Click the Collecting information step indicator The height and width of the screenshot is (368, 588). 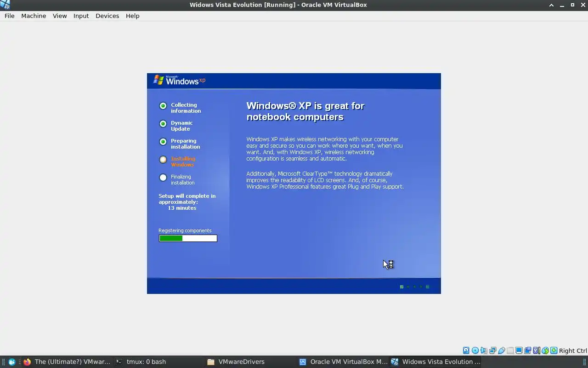163,106
